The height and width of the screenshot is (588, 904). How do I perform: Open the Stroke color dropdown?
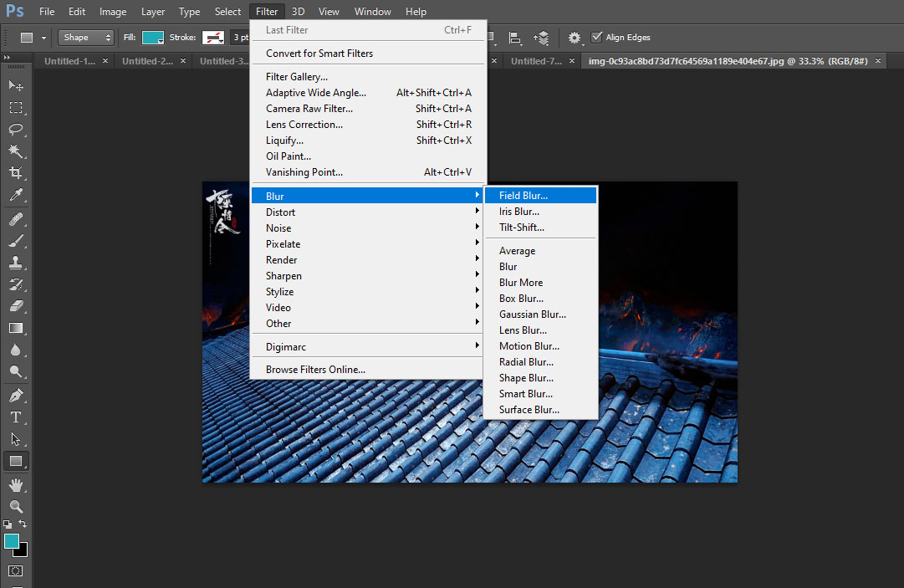(x=214, y=38)
